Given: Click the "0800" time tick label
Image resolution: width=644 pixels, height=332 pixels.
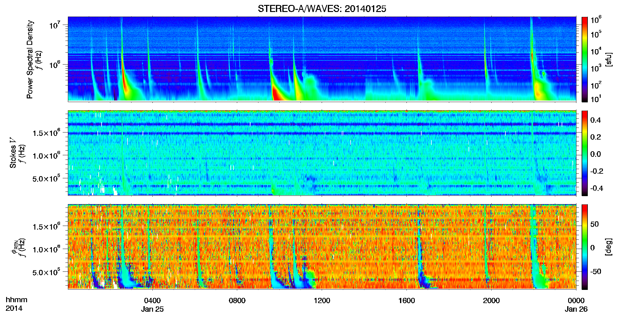Looking at the screenshot, I should (x=237, y=301).
